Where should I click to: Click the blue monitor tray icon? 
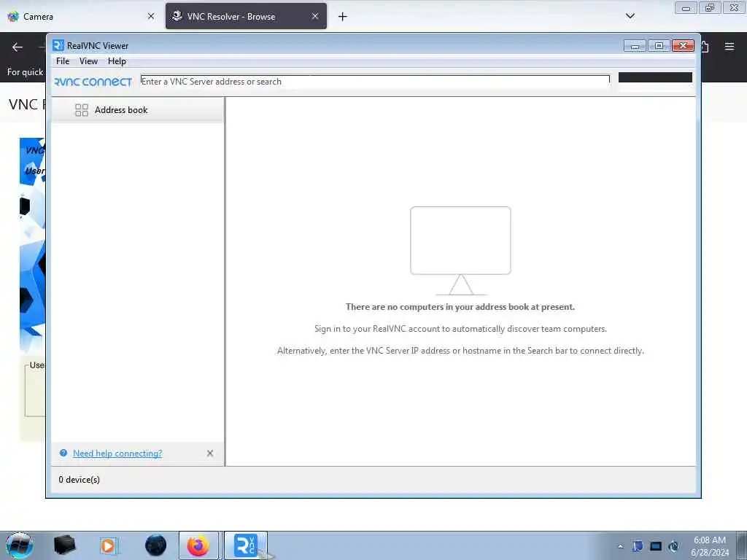[656, 546]
